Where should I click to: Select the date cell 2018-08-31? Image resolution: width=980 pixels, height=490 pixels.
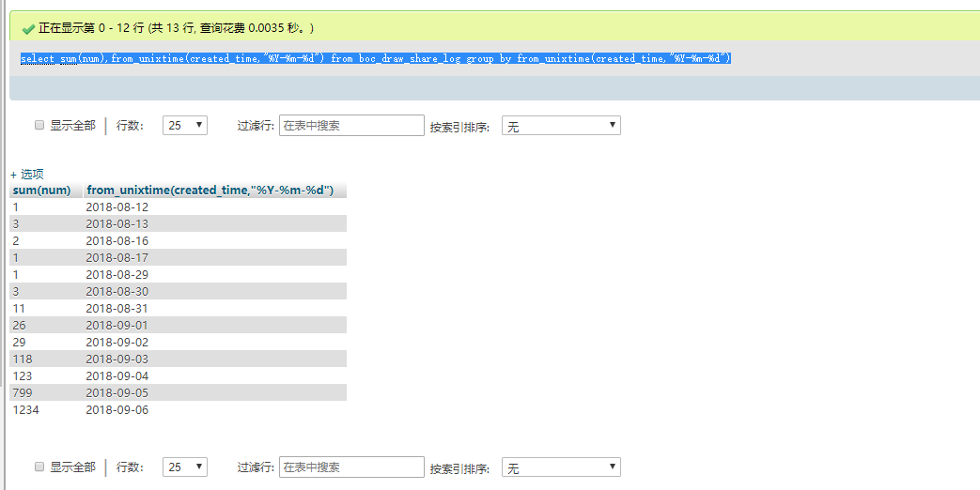tap(117, 308)
